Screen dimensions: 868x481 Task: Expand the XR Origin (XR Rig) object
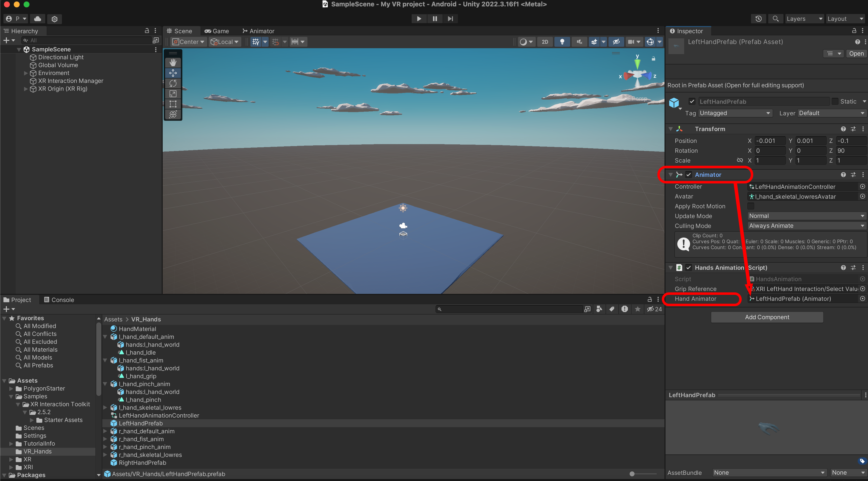26,89
